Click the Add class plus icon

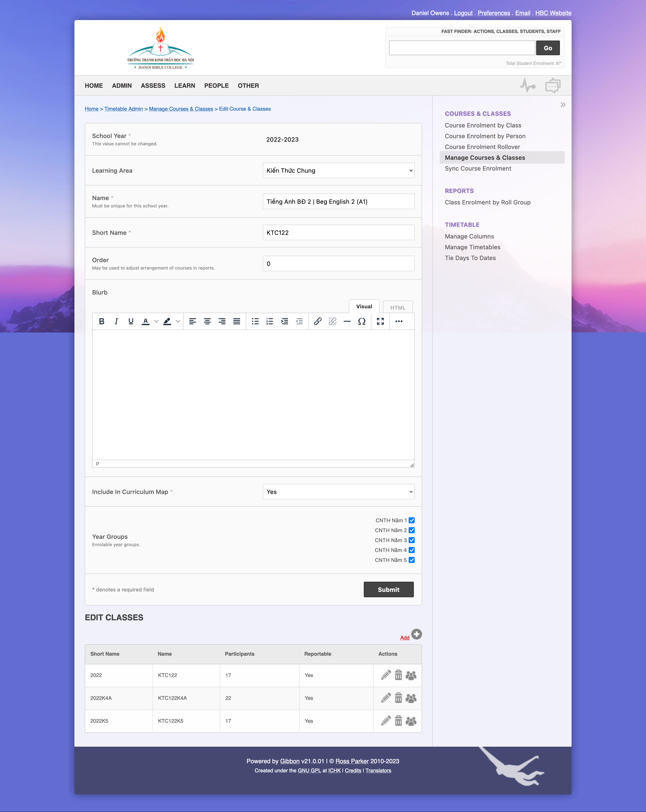pos(416,634)
